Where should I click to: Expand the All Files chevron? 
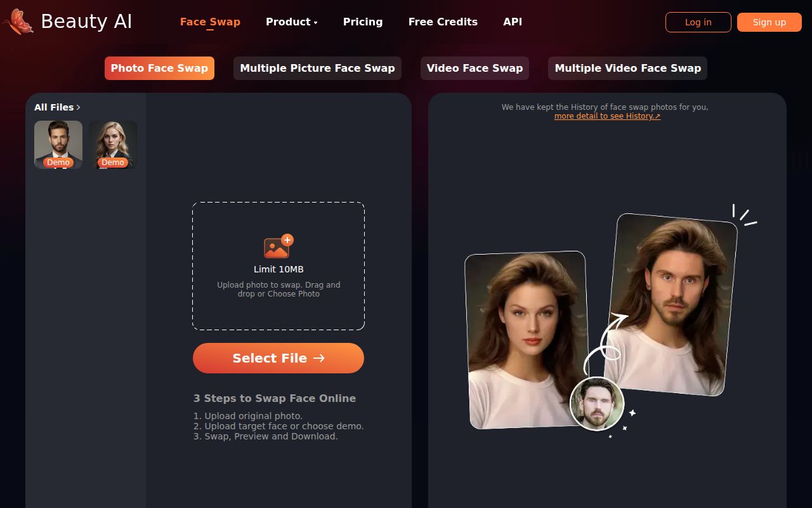78,107
